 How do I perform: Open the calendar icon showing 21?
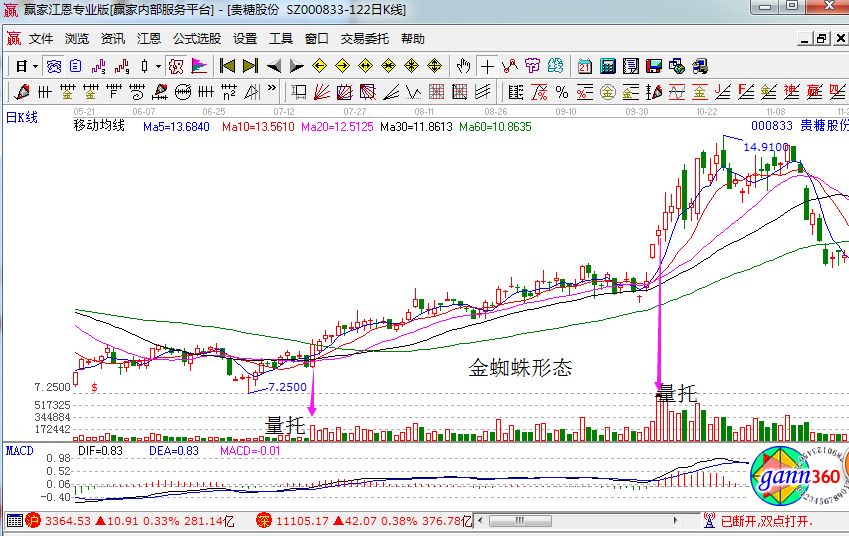(584, 66)
